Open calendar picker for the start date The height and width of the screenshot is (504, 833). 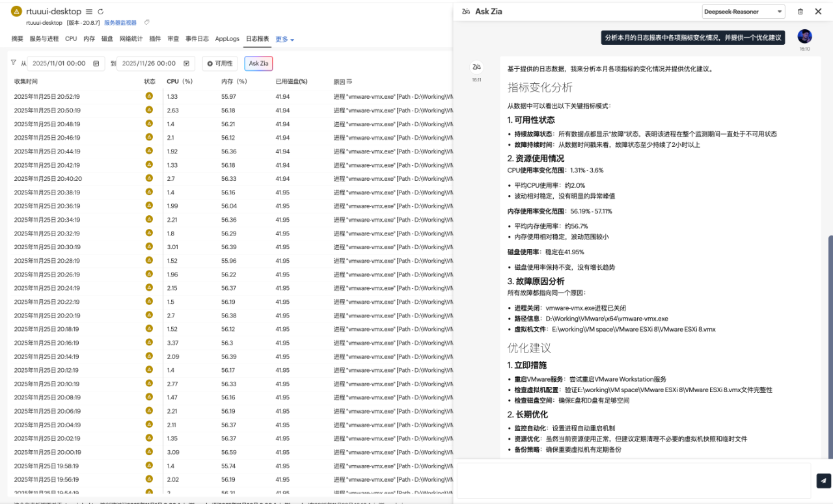96,64
